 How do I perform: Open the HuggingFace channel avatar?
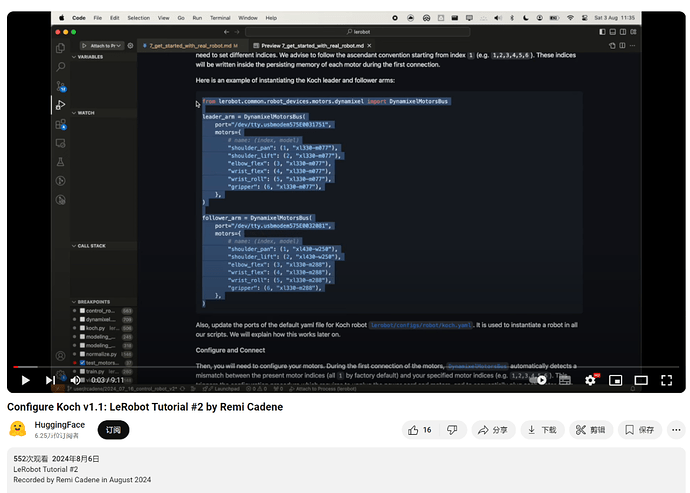[x=17, y=429]
